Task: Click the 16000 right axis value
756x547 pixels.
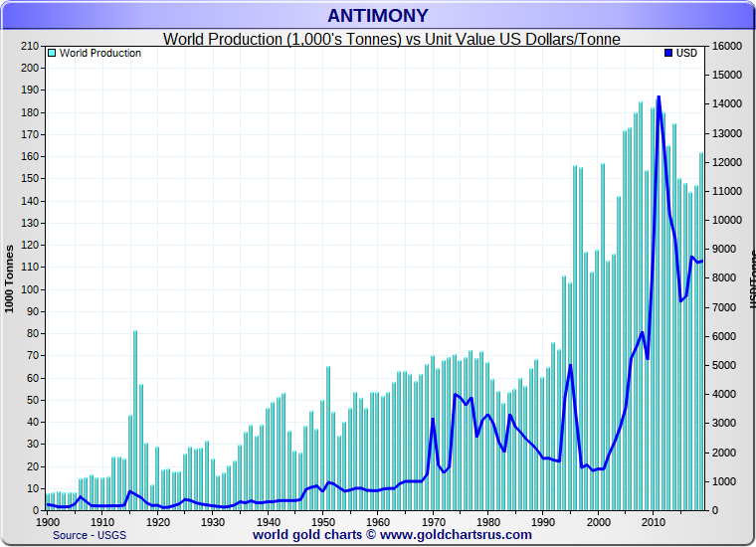Action: coord(726,46)
